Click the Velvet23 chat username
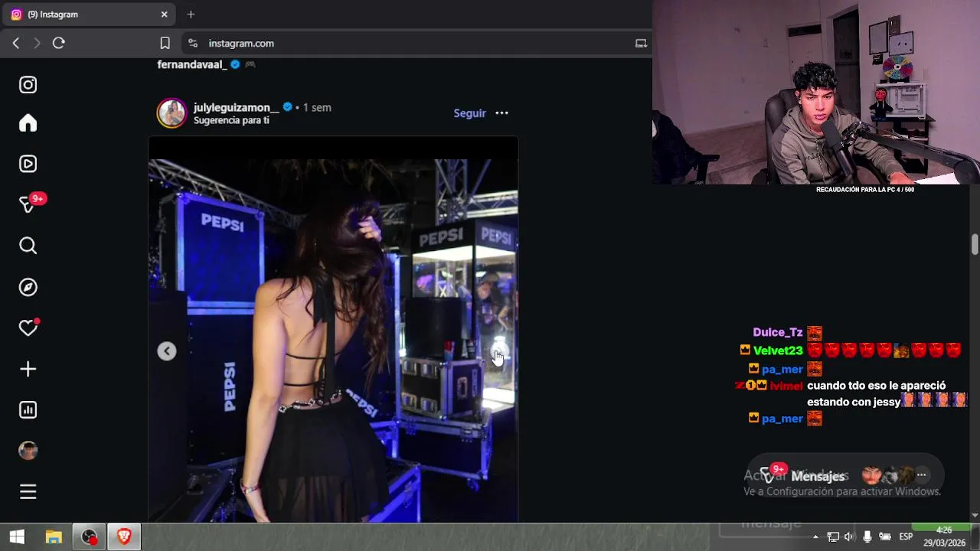The width and height of the screenshot is (980, 551). [778, 350]
